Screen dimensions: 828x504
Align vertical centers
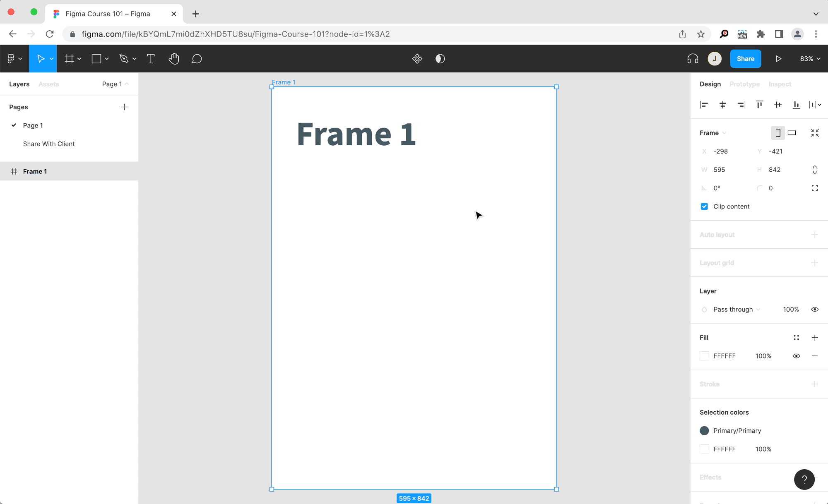pos(778,105)
